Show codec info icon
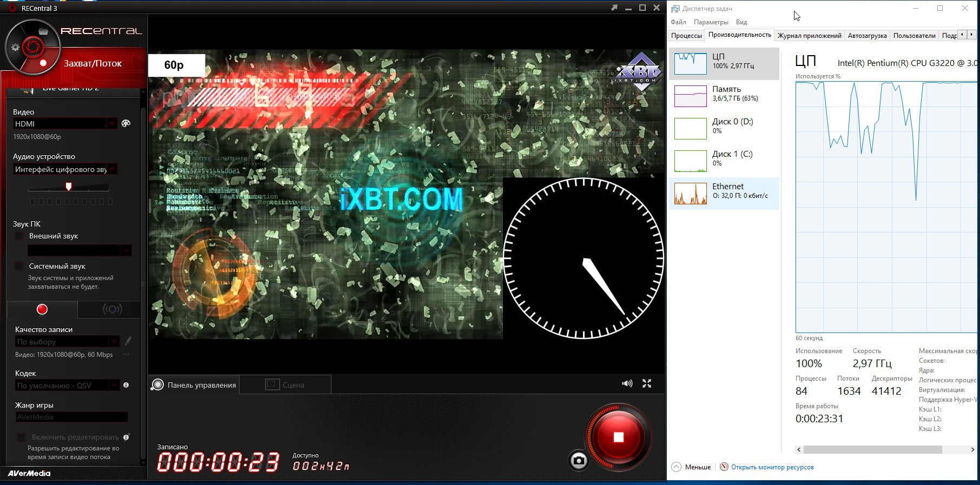Viewport: 980px width, 485px height. 126,385
